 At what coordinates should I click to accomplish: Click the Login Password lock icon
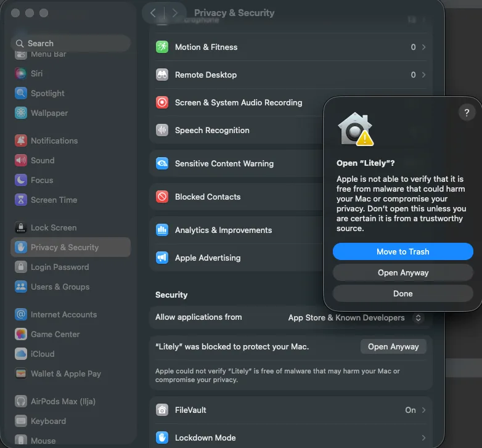click(x=20, y=267)
